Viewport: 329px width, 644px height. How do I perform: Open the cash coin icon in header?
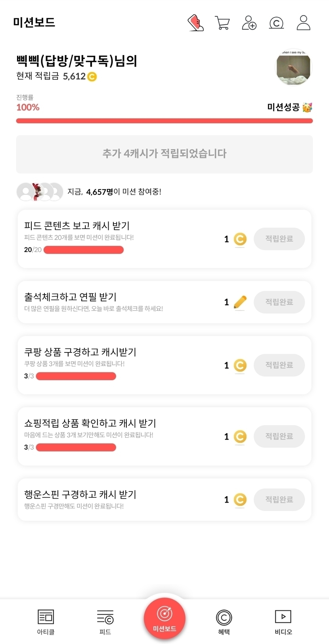[276, 23]
